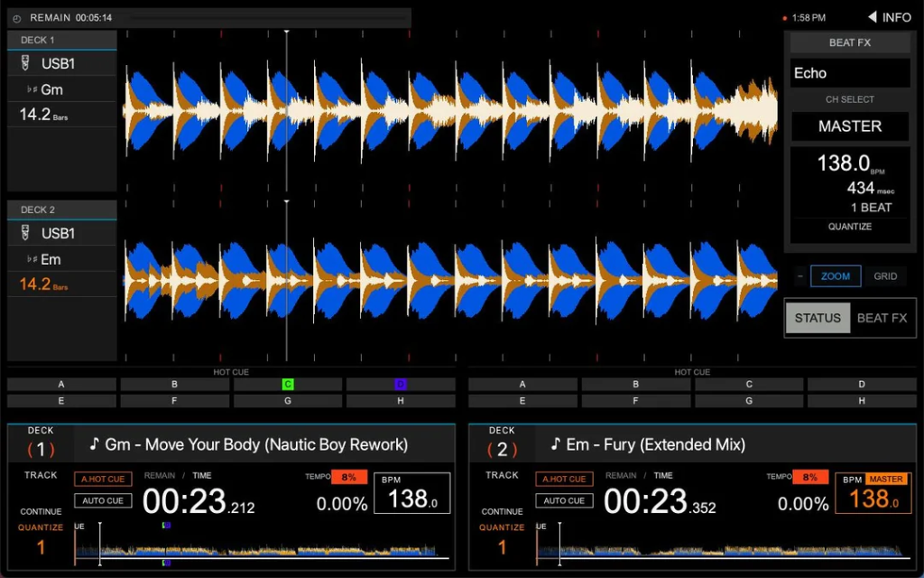The width and height of the screenshot is (924, 578).
Task: Open the INFO panel arrow
Action: tap(873, 17)
